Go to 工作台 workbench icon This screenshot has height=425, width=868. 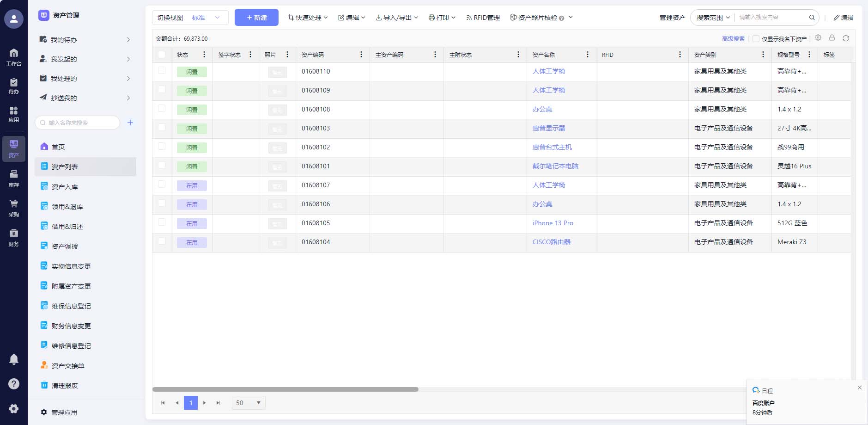click(x=14, y=57)
